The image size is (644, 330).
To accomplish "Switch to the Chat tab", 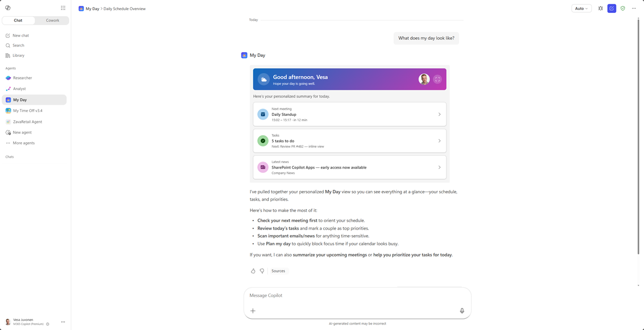I will click(x=18, y=20).
